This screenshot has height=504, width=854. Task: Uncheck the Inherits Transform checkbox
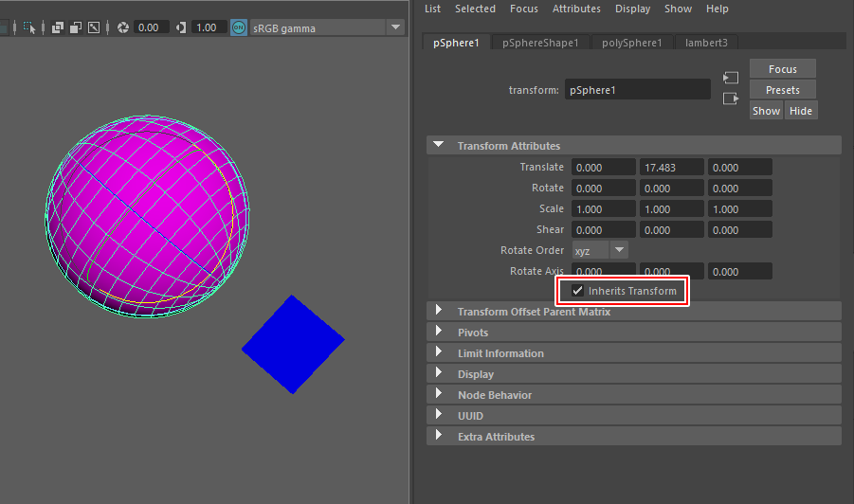coord(578,291)
